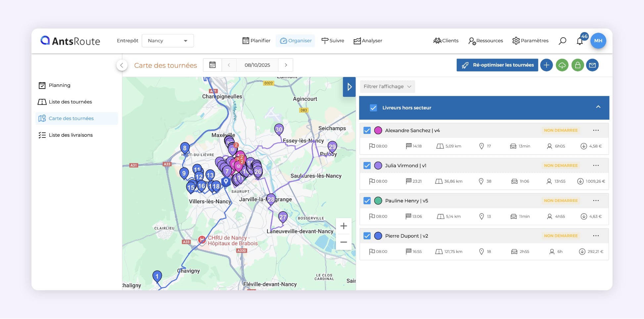Click the blue envelope mail icon
The height and width of the screenshot is (319, 644).
pyautogui.click(x=592, y=65)
